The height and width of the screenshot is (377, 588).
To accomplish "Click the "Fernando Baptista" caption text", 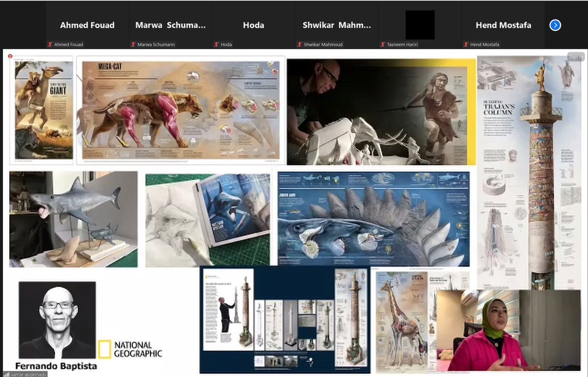I will (56, 366).
